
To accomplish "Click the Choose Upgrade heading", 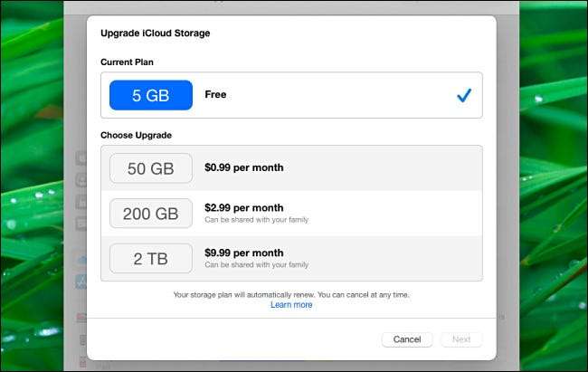I will pyautogui.click(x=136, y=135).
